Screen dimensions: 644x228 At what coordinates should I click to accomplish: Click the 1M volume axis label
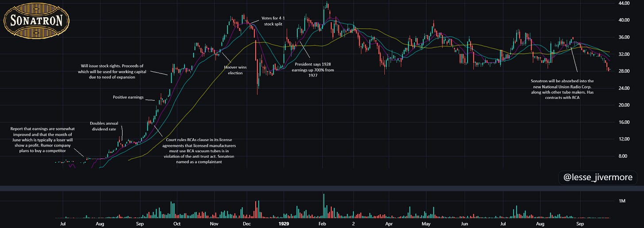[x=622, y=201]
